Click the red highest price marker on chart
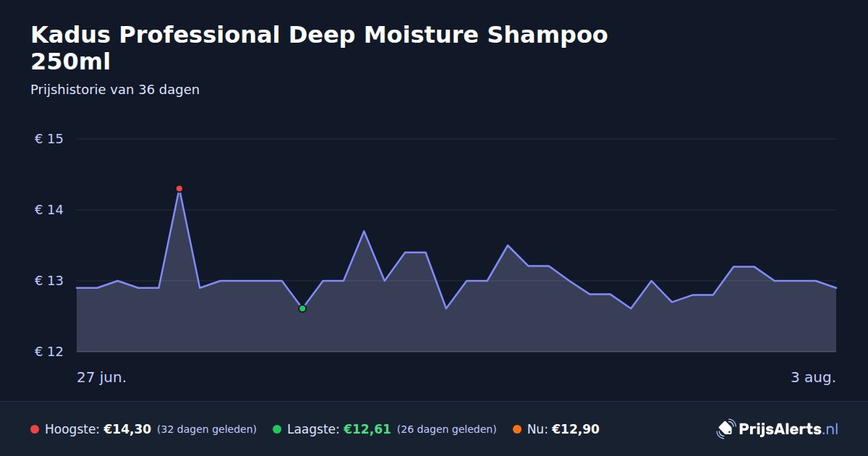This screenshot has height=456, width=868. point(179,189)
